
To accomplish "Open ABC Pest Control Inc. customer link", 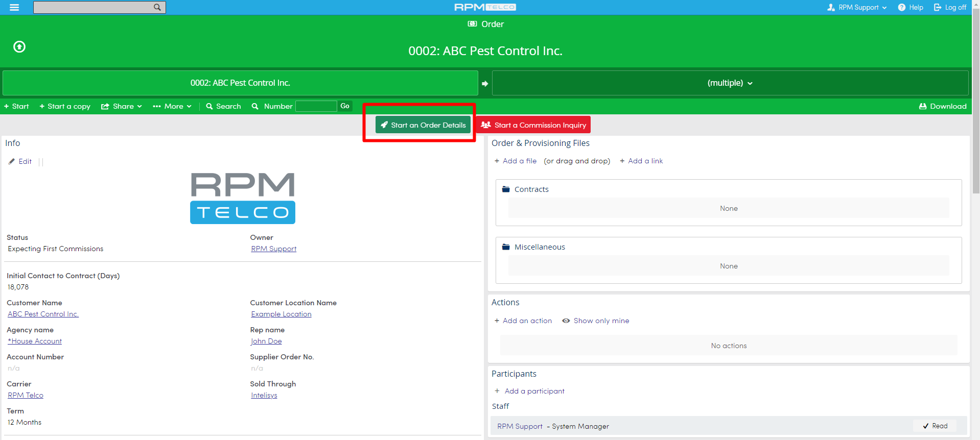I will 43,314.
